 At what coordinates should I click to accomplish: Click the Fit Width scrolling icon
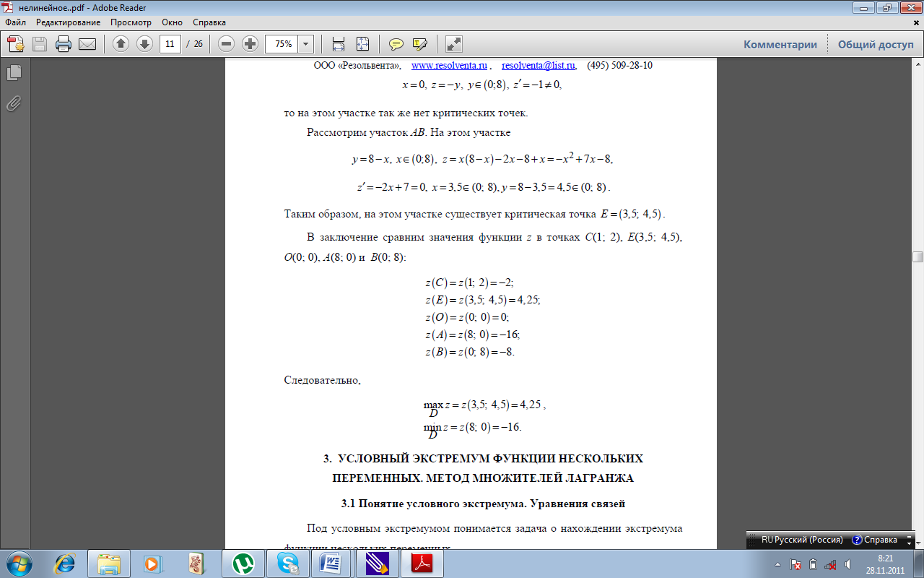tap(339, 44)
